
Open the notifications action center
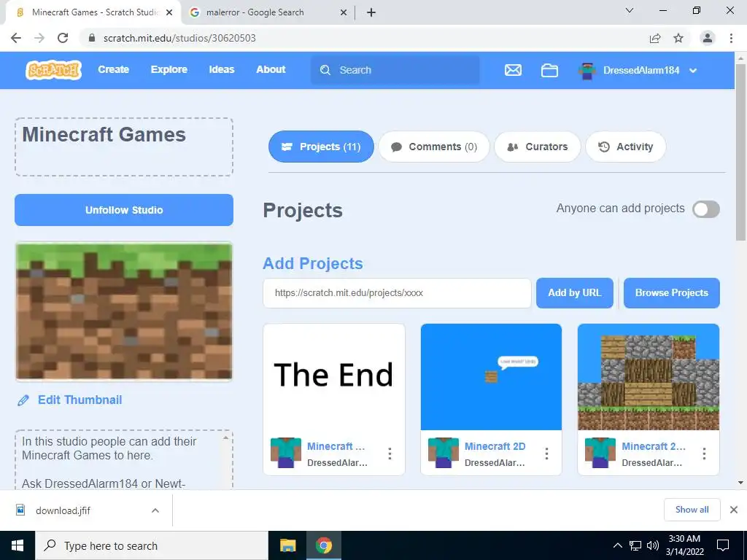coord(723,545)
